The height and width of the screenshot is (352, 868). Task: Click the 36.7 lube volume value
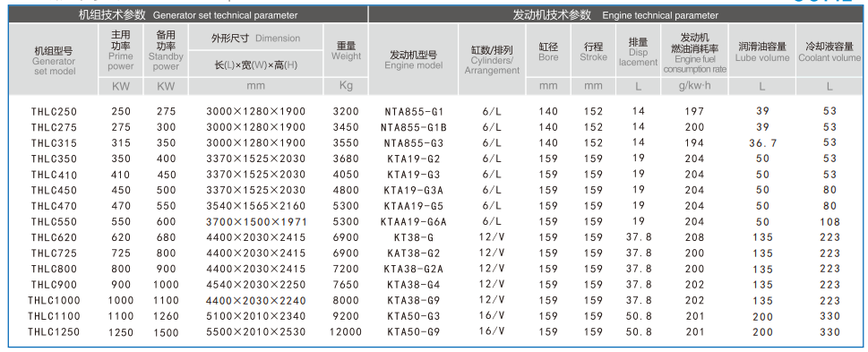pos(763,143)
